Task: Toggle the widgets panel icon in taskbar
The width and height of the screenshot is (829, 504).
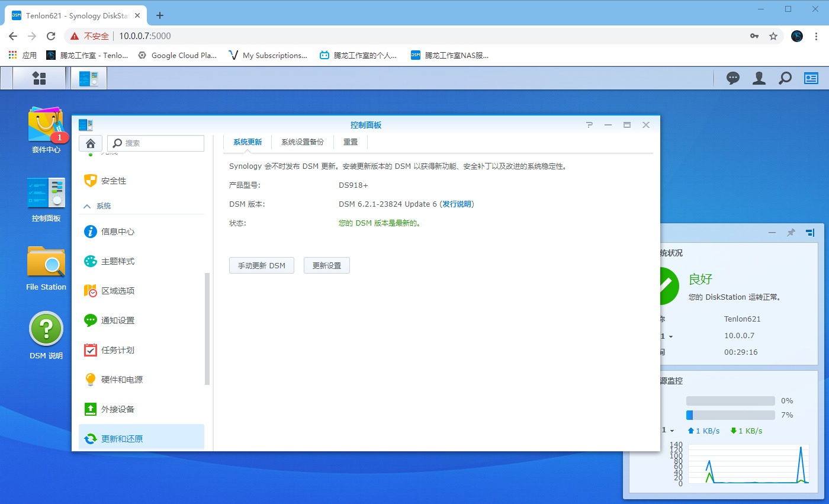Action: pos(811,78)
